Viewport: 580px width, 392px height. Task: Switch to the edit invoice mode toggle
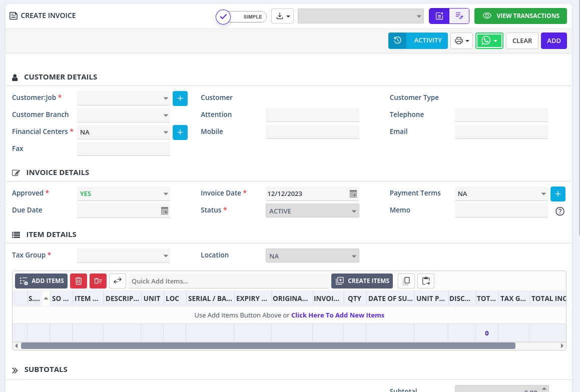(459, 16)
